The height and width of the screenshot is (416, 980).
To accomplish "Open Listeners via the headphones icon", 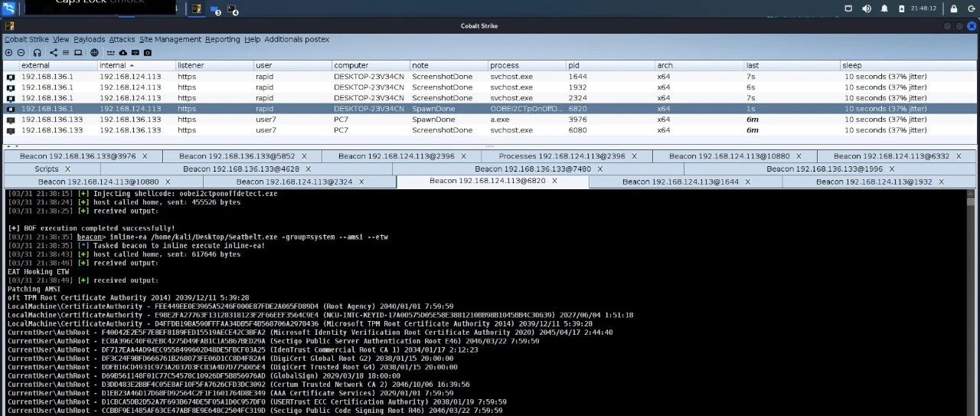I will coord(38,53).
